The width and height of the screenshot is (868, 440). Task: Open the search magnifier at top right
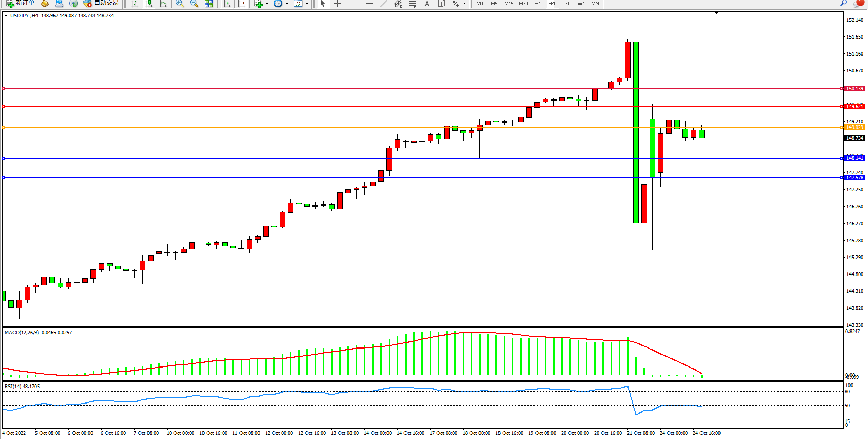843,4
